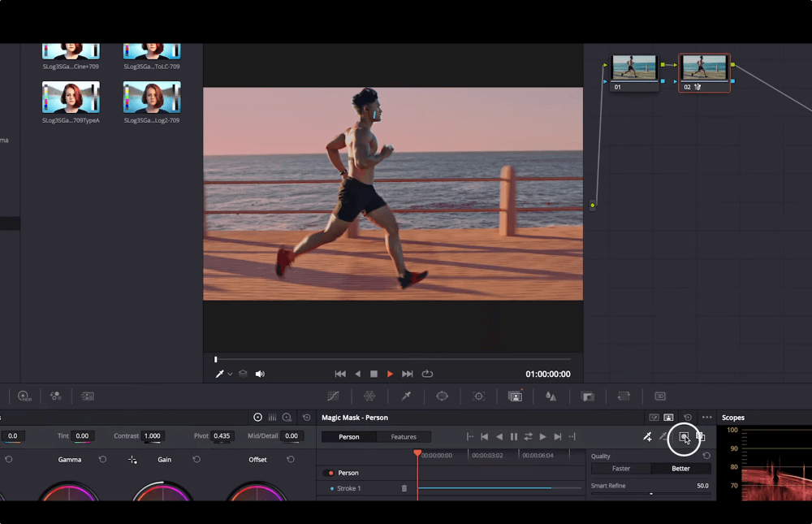This screenshot has width=812, height=524.
Task: Select the add stroke eyedropper tool
Action: (647, 437)
